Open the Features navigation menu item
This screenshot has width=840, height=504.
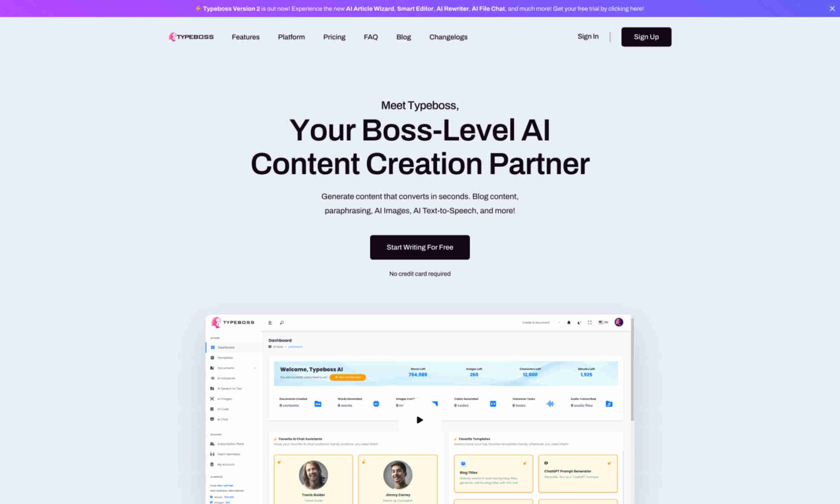[246, 37]
